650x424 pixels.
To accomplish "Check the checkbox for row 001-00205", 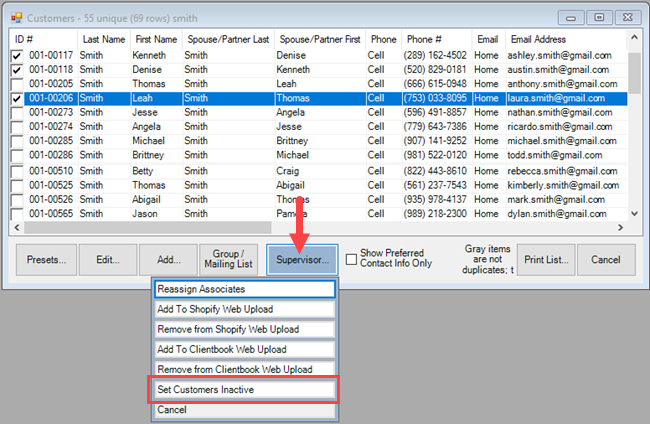I will click(16, 85).
